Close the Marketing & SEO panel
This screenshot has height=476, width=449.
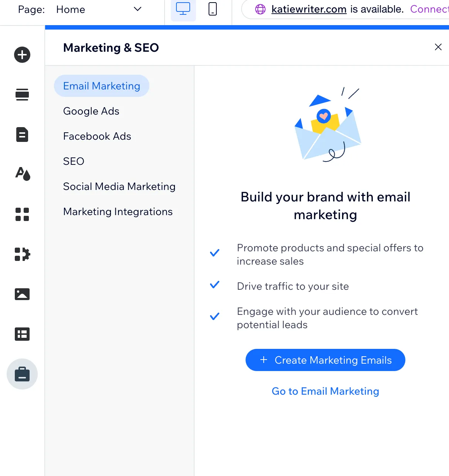coord(438,47)
